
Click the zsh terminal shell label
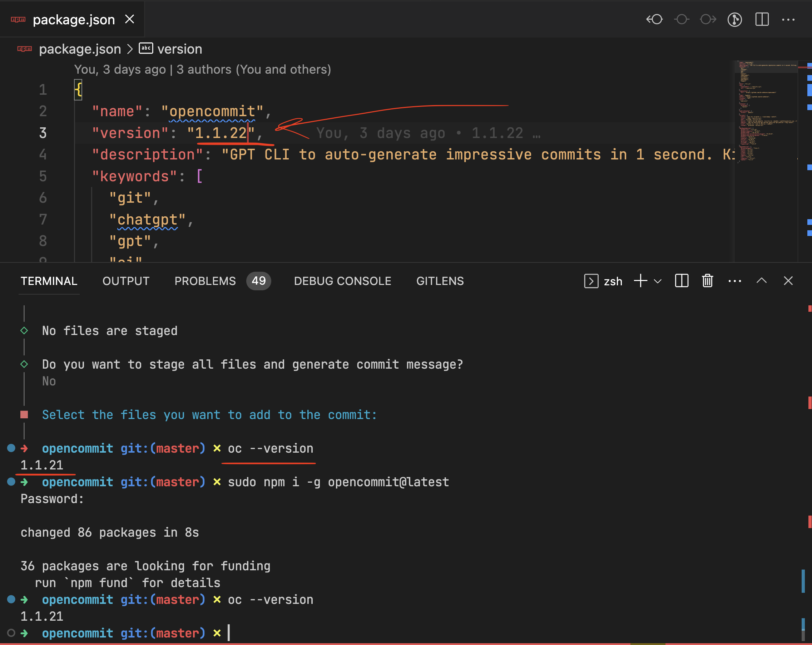[613, 281]
